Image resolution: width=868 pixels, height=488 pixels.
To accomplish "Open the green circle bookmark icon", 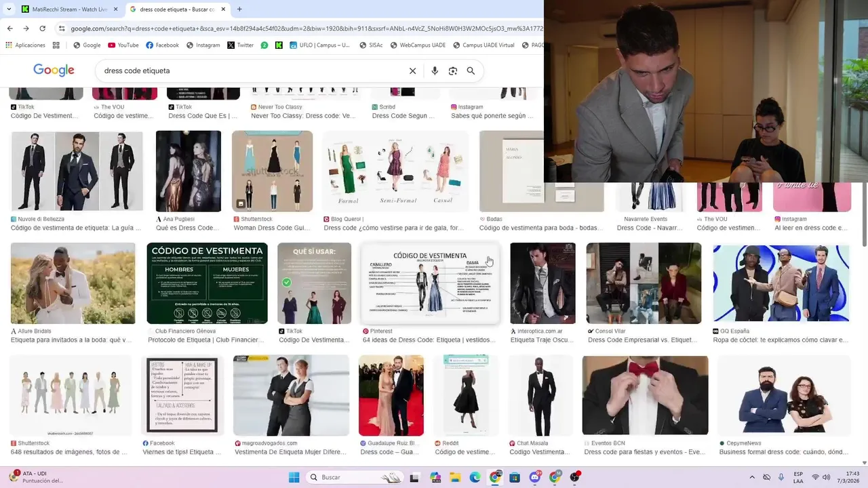I will tap(264, 45).
